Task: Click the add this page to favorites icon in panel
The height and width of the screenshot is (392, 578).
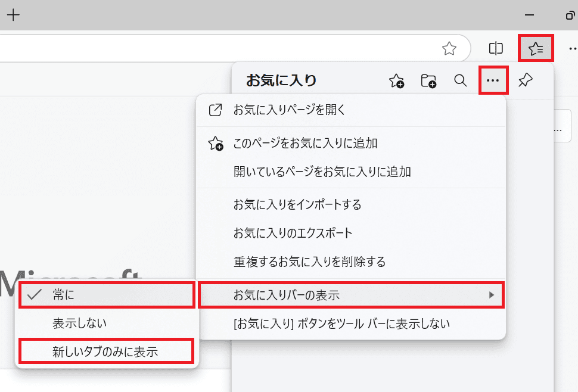Action: (x=396, y=81)
